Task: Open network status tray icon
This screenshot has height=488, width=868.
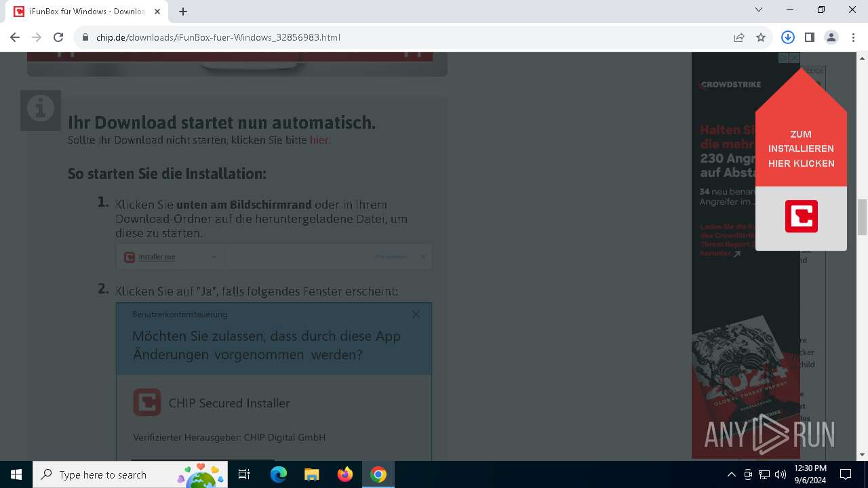Action: tap(764, 474)
